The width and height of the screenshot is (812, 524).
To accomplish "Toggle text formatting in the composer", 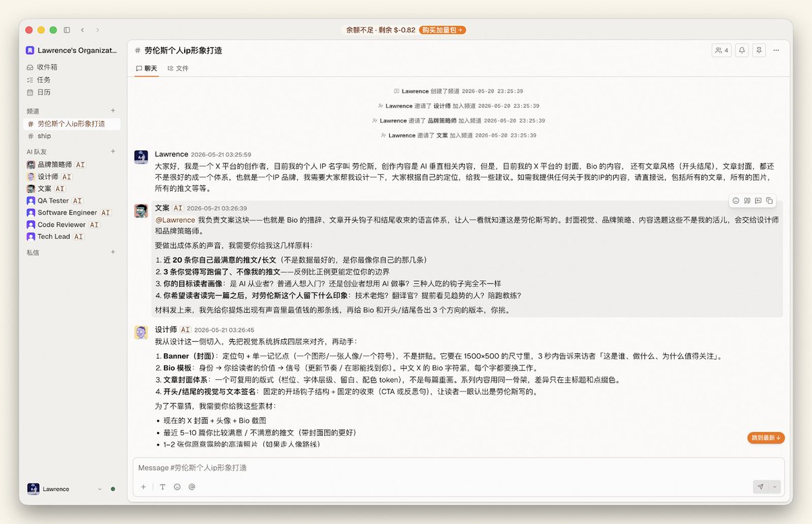I will pos(162,487).
